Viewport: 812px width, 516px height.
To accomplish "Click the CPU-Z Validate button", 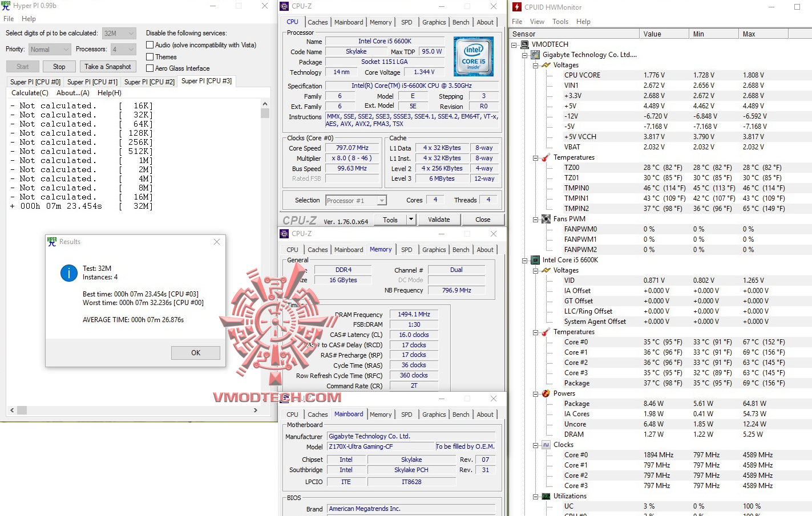I will tap(439, 220).
